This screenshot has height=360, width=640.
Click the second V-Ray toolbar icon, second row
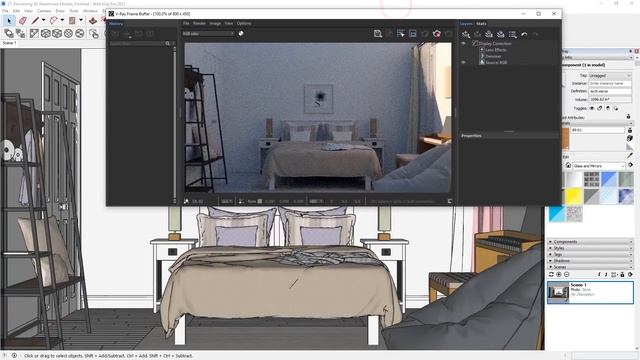(20, 33)
